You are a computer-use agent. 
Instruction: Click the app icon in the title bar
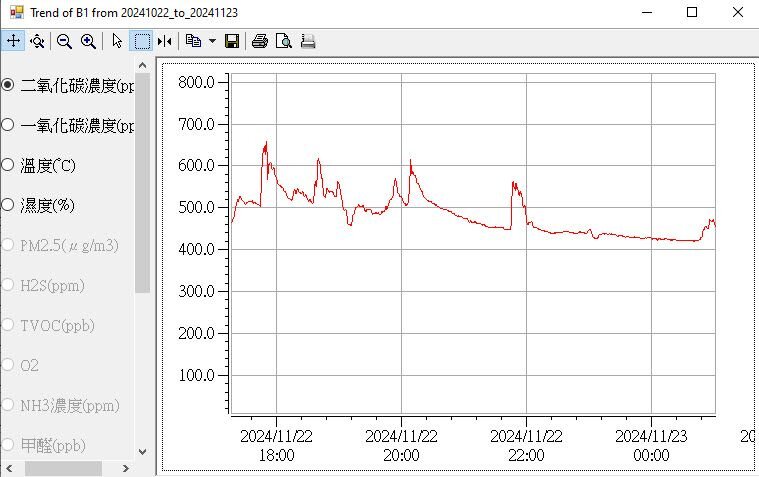point(16,12)
